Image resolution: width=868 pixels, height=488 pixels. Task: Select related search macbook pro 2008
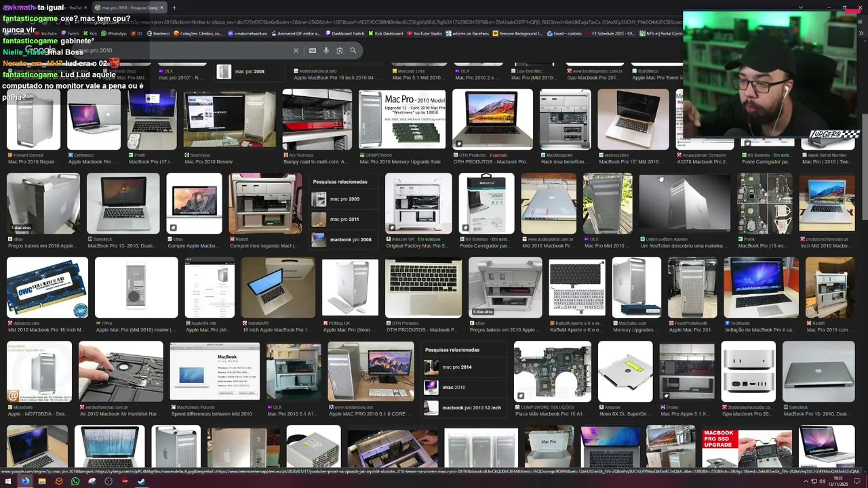344,240
